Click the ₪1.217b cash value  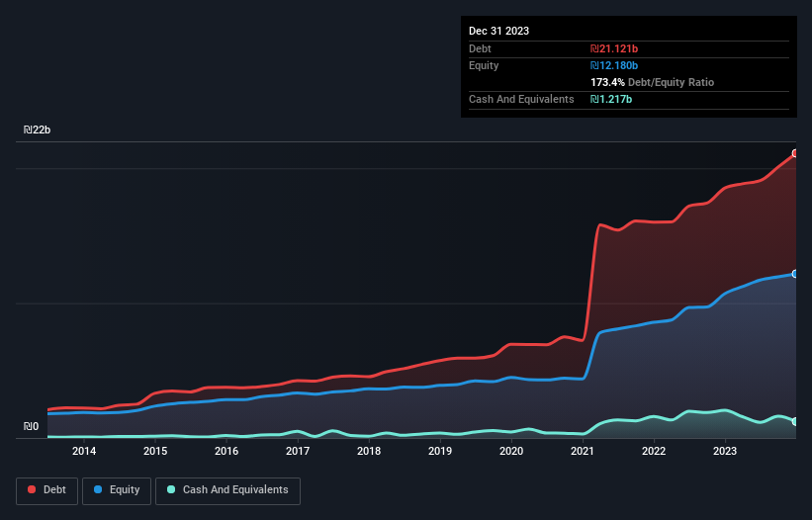pyautogui.click(x=611, y=99)
